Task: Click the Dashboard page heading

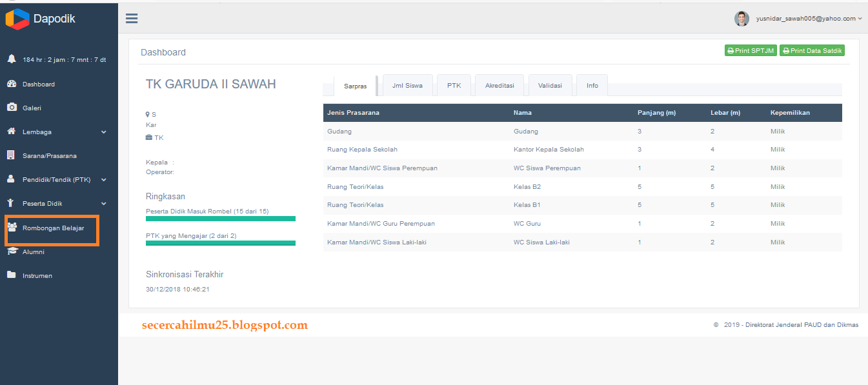Action: [163, 52]
